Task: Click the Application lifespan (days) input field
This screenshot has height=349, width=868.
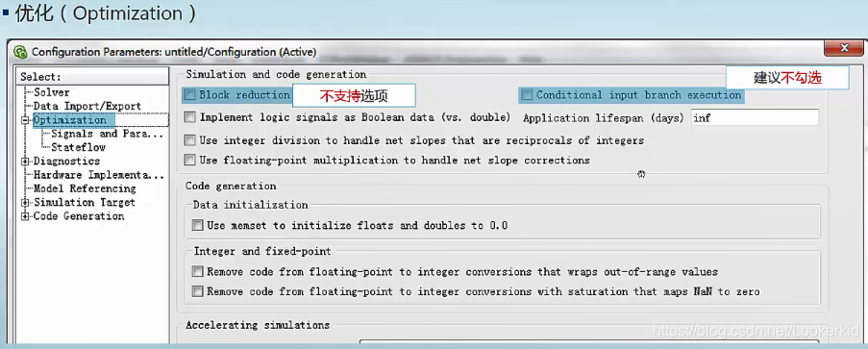Action: [x=755, y=117]
